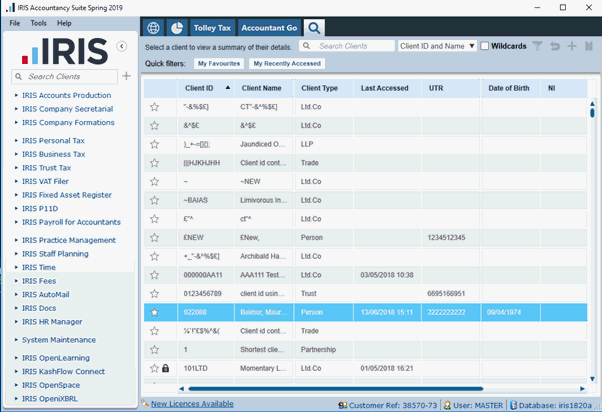Click the toolbar Search Clients field
Screen dimensions: 602x412
pos(347,46)
